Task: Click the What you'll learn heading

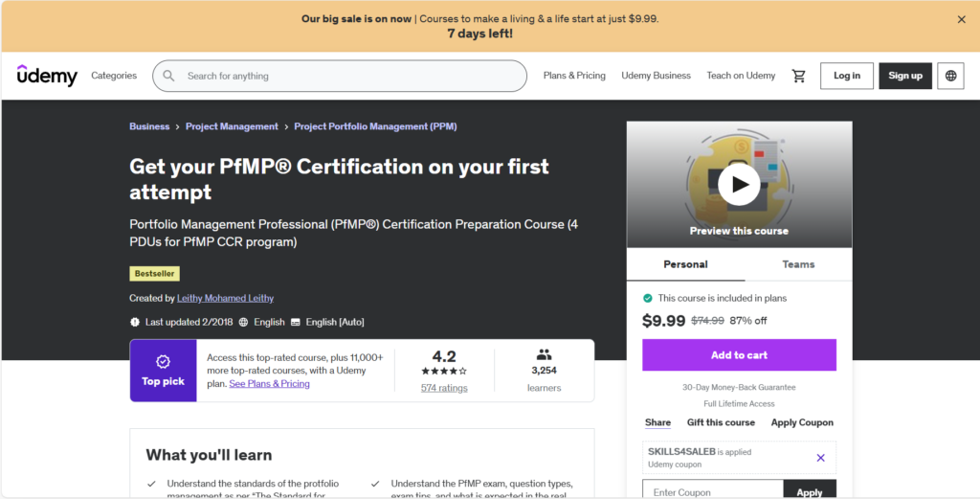Action: [x=209, y=455]
